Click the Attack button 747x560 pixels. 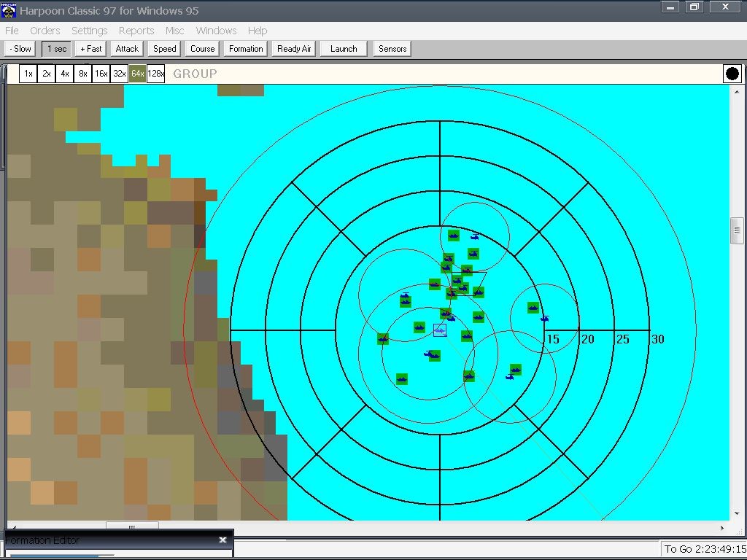coord(127,49)
